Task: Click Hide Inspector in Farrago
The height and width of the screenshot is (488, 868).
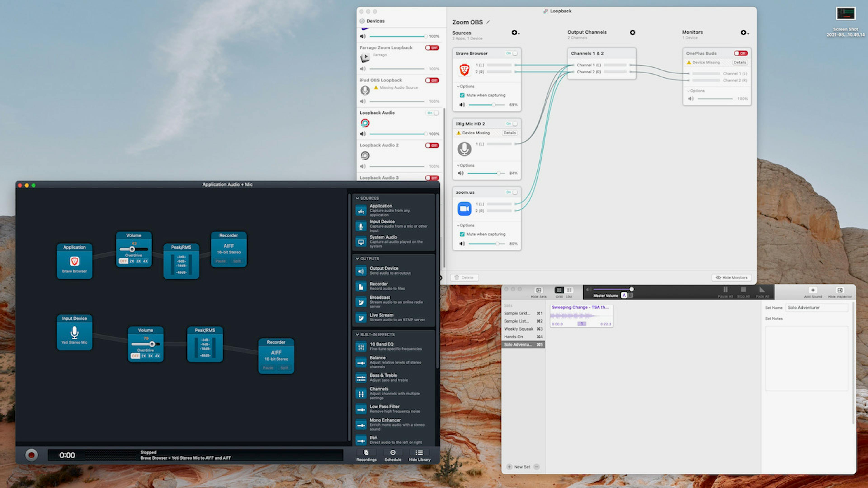Action: pyautogui.click(x=840, y=292)
